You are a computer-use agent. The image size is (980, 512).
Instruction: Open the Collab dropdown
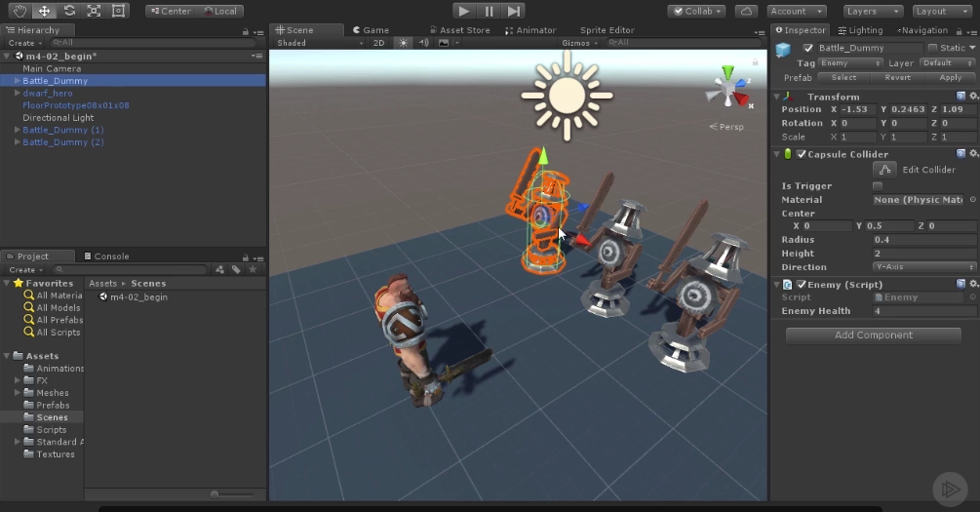click(x=697, y=12)
